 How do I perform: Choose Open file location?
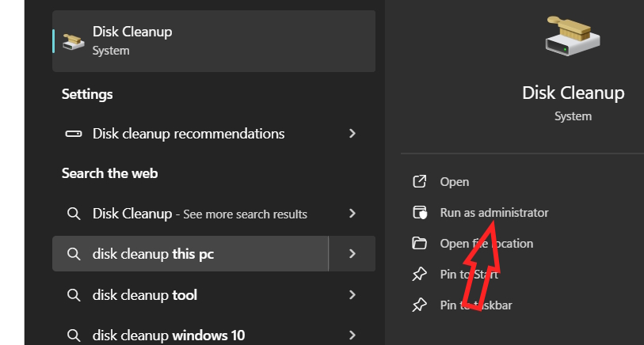(x=486, y=244)
